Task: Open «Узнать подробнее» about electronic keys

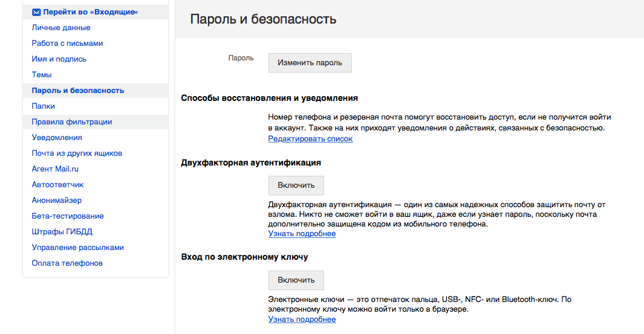Action: coord(302,320)
